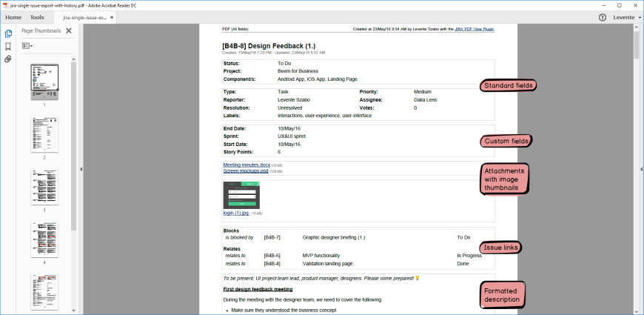Close the Page Thumbnails panel

tap(69, 31)
